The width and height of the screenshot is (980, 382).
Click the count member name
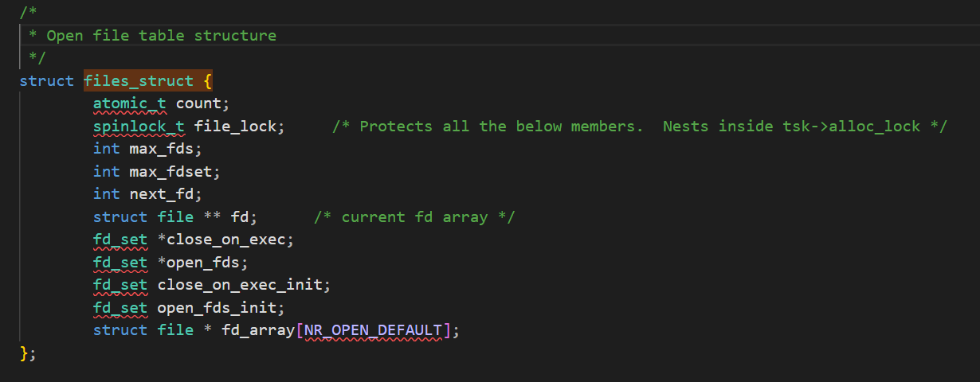coord(202,103)
